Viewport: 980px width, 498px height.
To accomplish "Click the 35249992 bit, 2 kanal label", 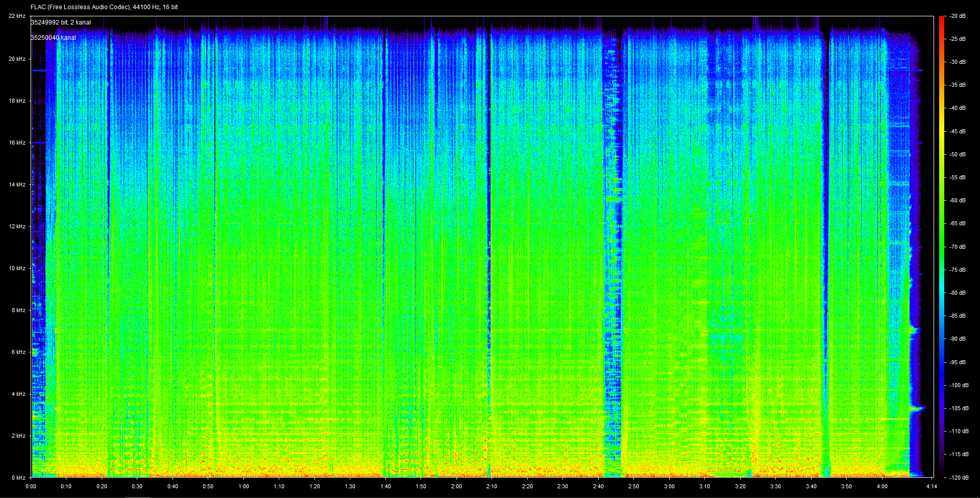I will pos(61,22).
